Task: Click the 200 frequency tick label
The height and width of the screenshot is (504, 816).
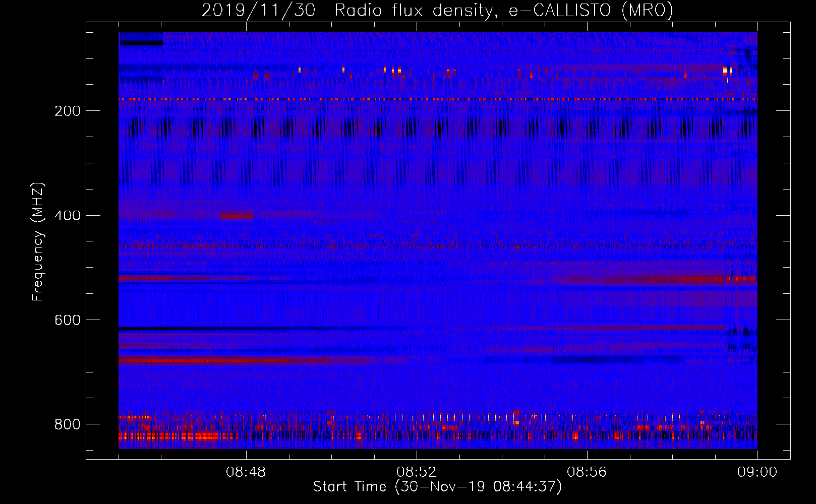Action: 68,111
